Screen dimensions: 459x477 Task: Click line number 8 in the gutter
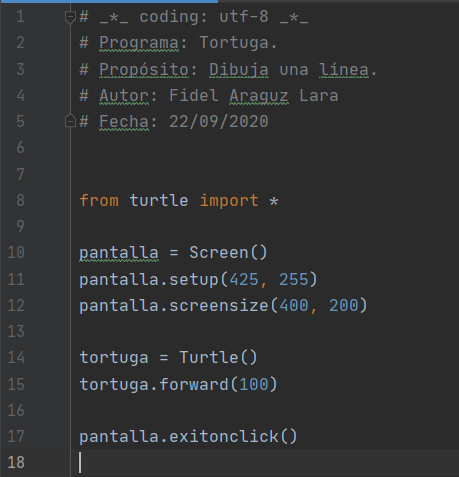pos(20,200)
